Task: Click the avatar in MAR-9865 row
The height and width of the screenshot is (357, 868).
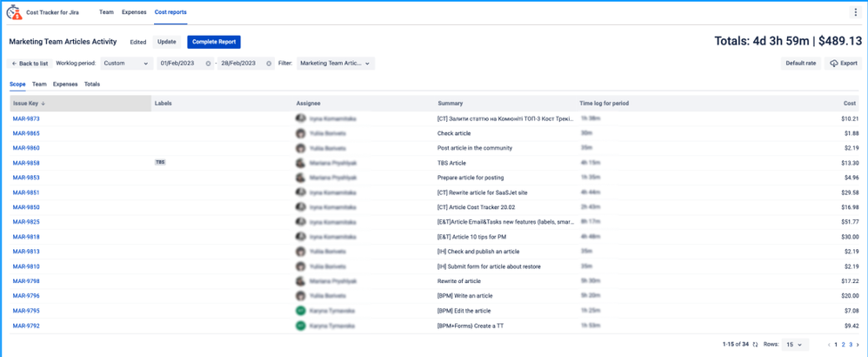Action: 301,133
